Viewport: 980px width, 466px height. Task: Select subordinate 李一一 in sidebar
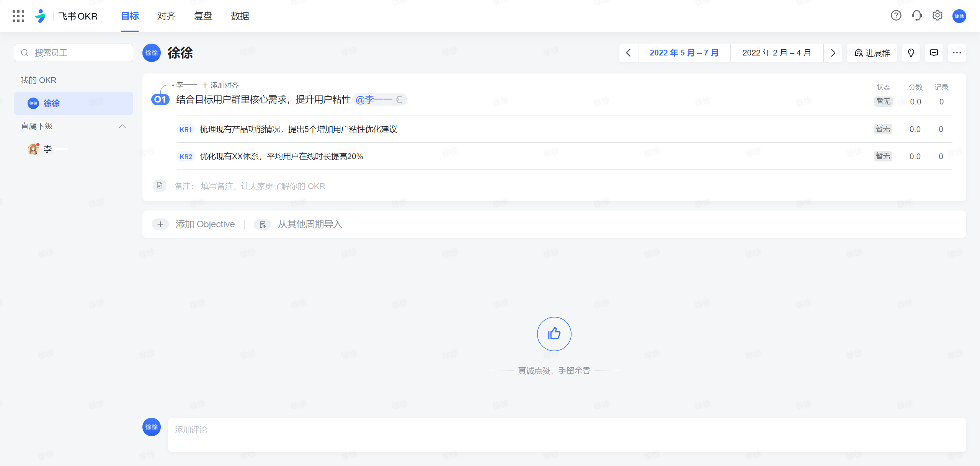pos(56,149)
